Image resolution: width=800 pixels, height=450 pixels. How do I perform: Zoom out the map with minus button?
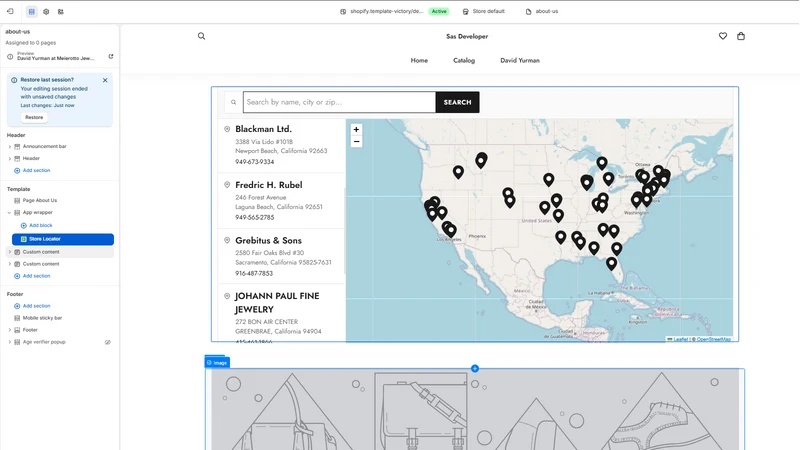(356, 141)
